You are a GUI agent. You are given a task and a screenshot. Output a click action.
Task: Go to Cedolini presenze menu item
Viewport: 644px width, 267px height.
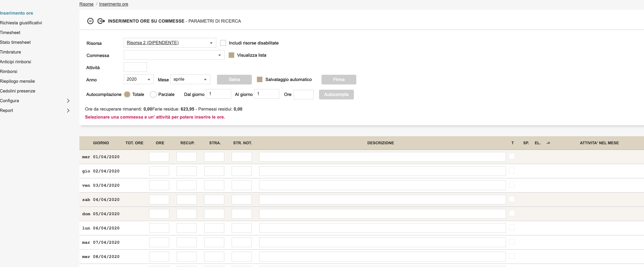click(18, 91)
